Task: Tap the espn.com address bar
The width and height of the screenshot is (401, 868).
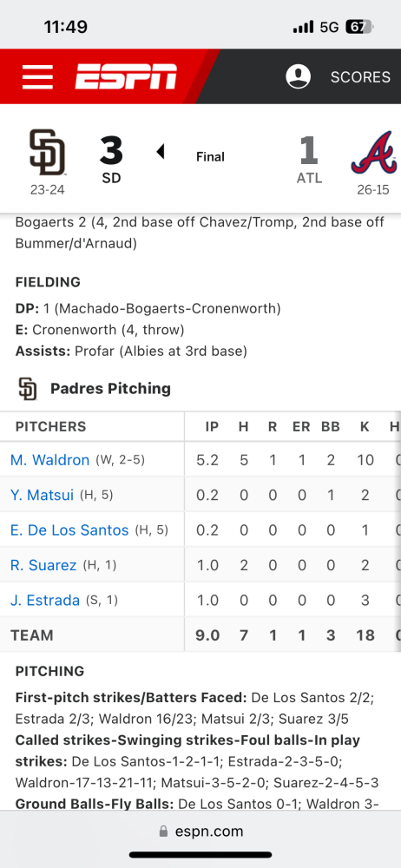Action: [200, 832]
